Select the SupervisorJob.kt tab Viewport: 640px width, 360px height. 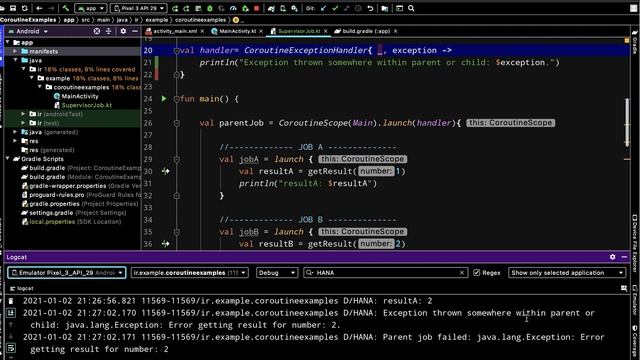[299, 31]
